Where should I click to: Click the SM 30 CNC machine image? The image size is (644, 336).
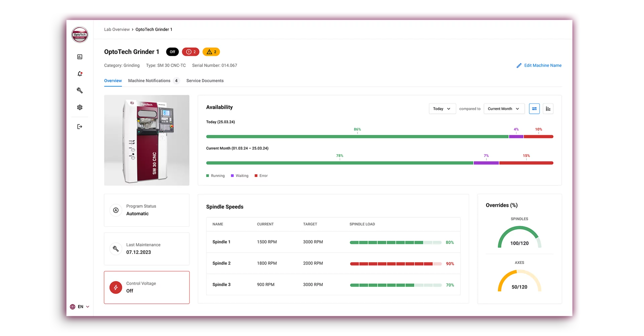tap(147, 140)
